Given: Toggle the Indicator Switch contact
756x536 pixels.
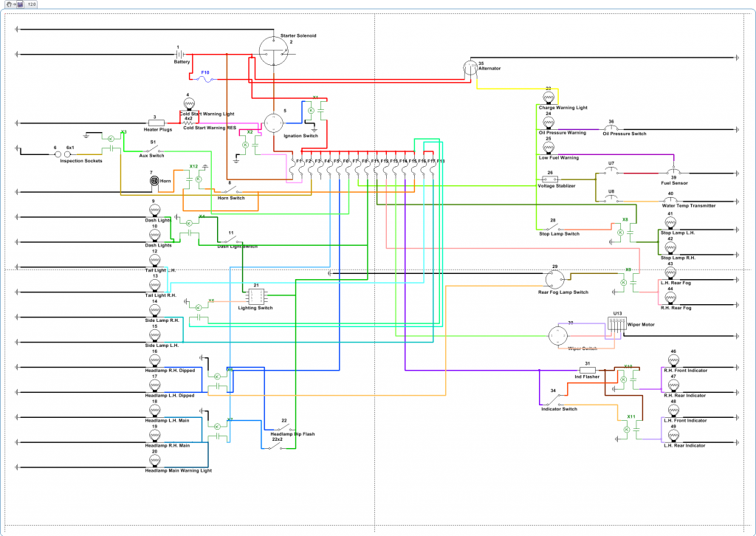Looking at the screenshot, I should point(552,402).
